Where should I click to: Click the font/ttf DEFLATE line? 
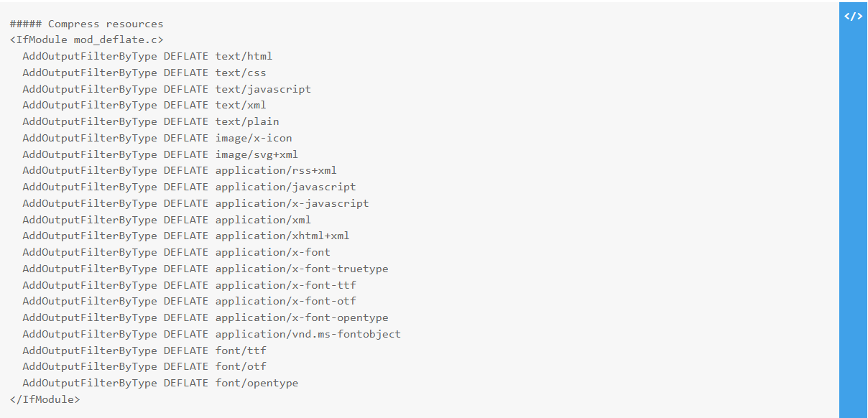(x=144, y=350)
